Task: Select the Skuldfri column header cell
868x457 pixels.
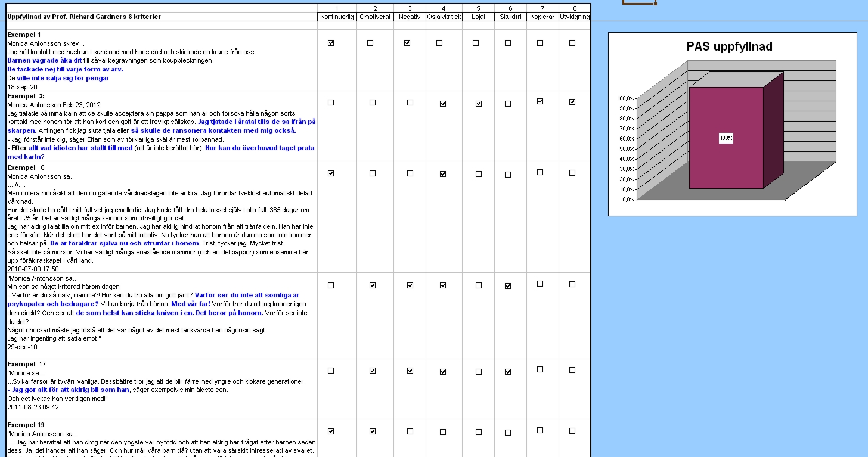Action: pyautogui.click(x=510, y=17)
